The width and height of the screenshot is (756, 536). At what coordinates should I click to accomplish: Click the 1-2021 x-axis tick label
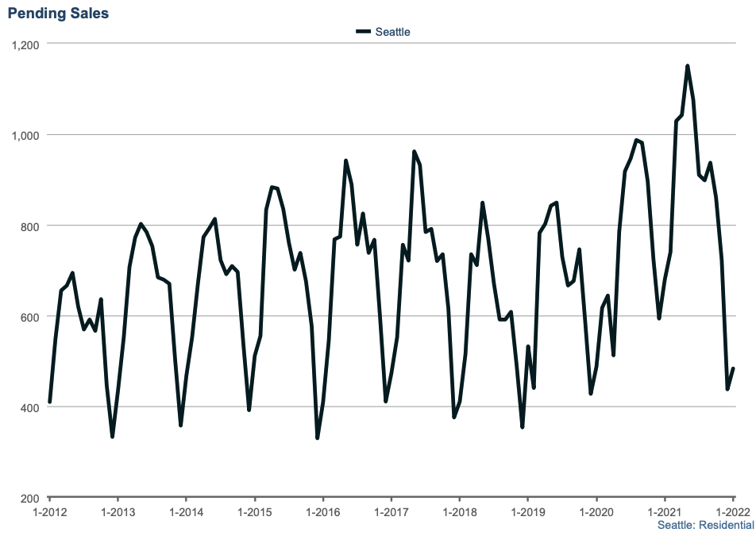pos(664,512)
